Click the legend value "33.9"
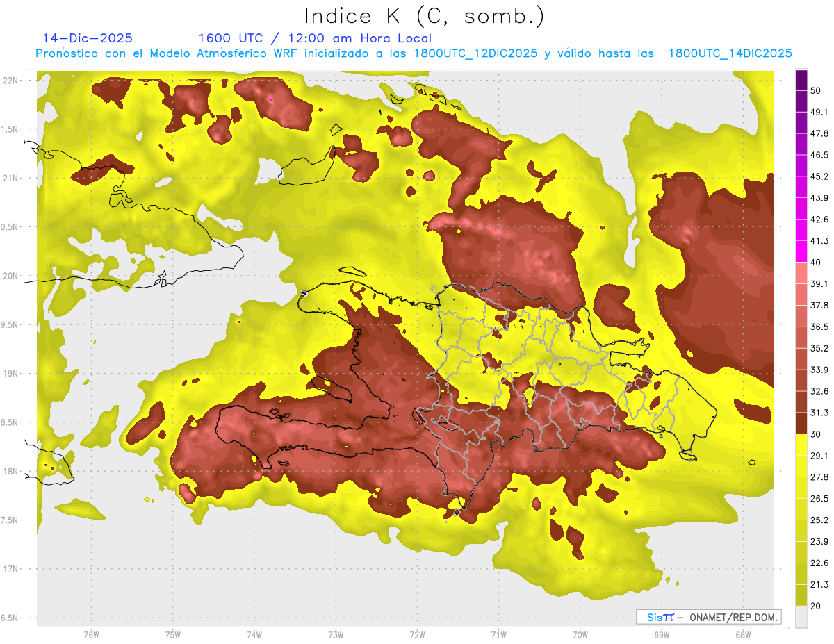Viewport: 834px width, 644px height. (x=819, y=370)
